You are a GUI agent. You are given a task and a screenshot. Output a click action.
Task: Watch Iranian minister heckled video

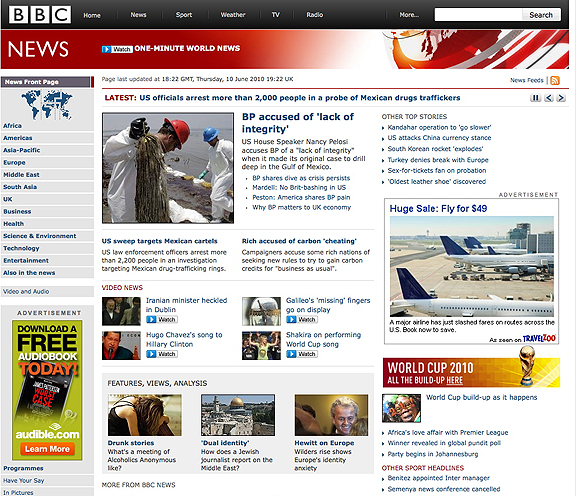(x=162, y=320)
